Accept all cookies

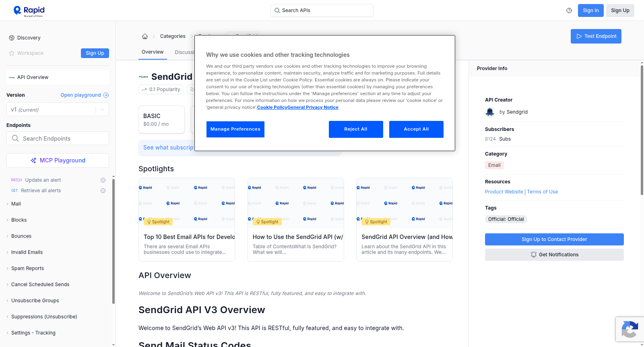416,129
